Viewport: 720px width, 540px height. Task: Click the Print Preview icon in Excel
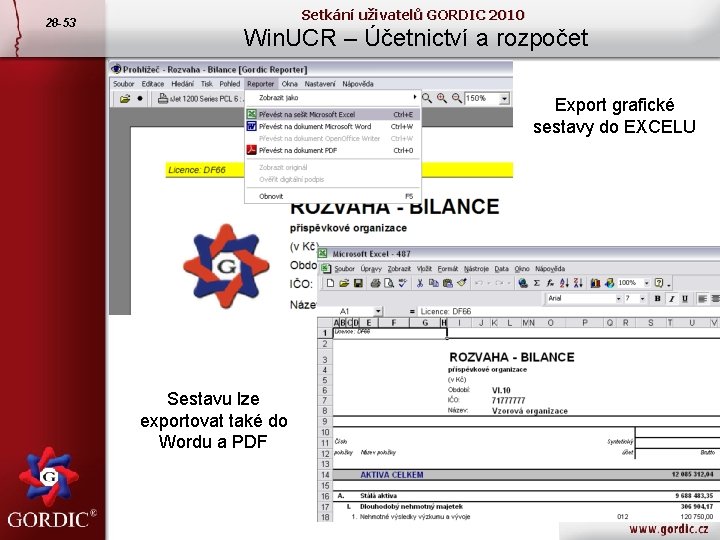pos(389,283)
